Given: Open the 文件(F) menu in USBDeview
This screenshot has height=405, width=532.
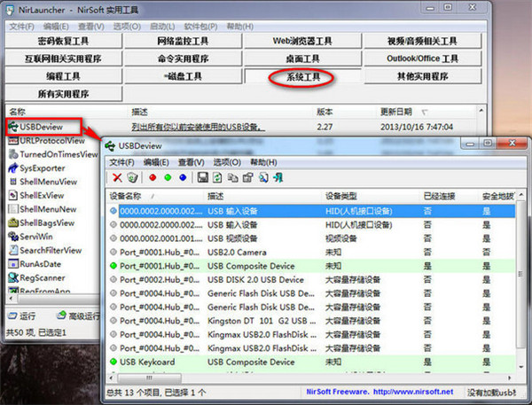Looking at the screenshot, I should 121,162.
